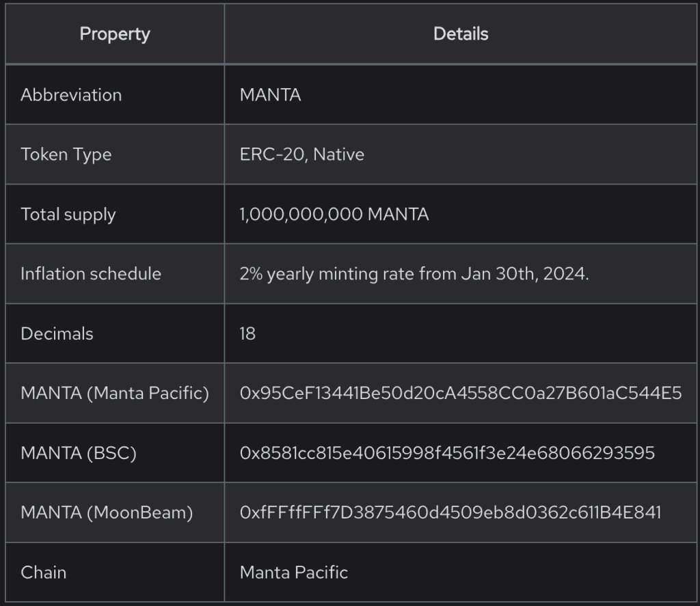The width and height of the screenshot is (700, 606).
Task: Click the MANTA abbreviation value
Action: [270, 95]
